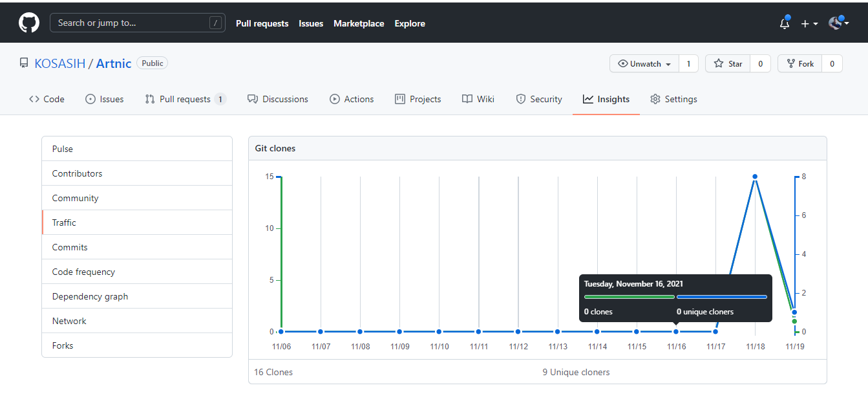Open the Projects tab

pyautogui.click(x=418, y=99)
